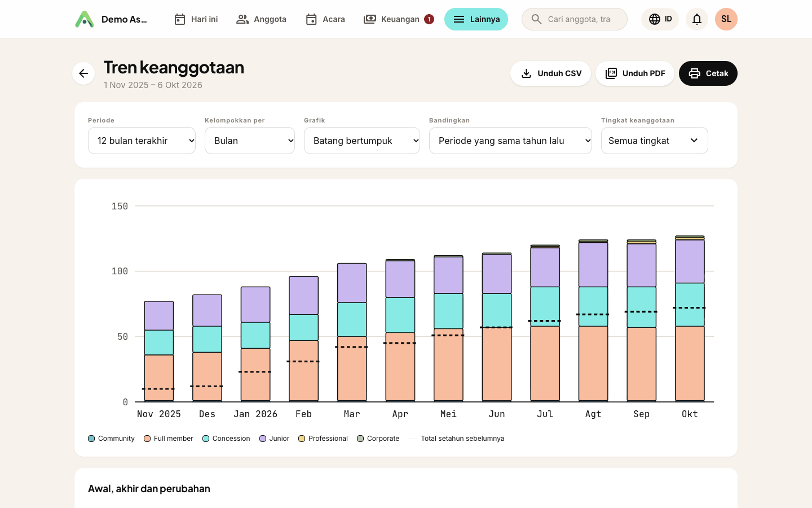
Task: Click the Nov 2025 stacked bar
Action: [x=159, y=351]
